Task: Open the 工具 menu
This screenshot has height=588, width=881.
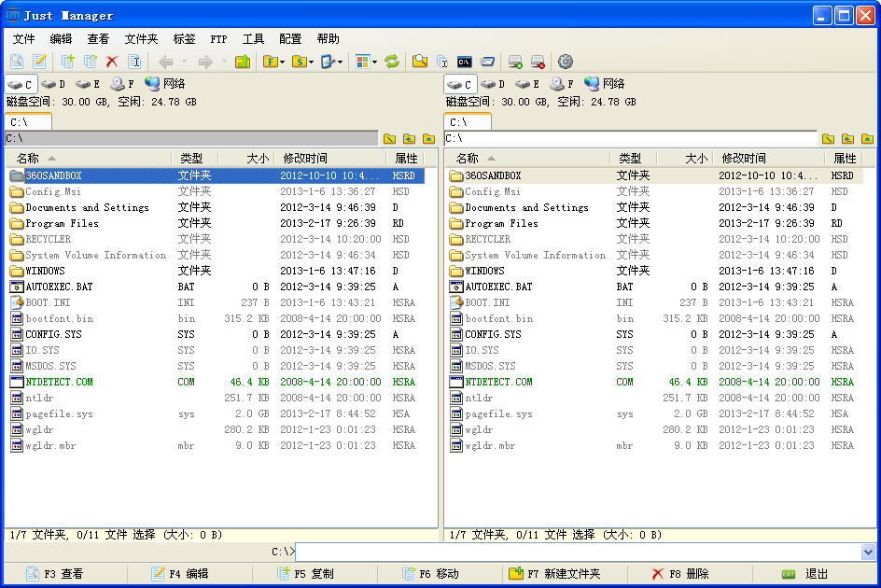Action: [253, 39]
